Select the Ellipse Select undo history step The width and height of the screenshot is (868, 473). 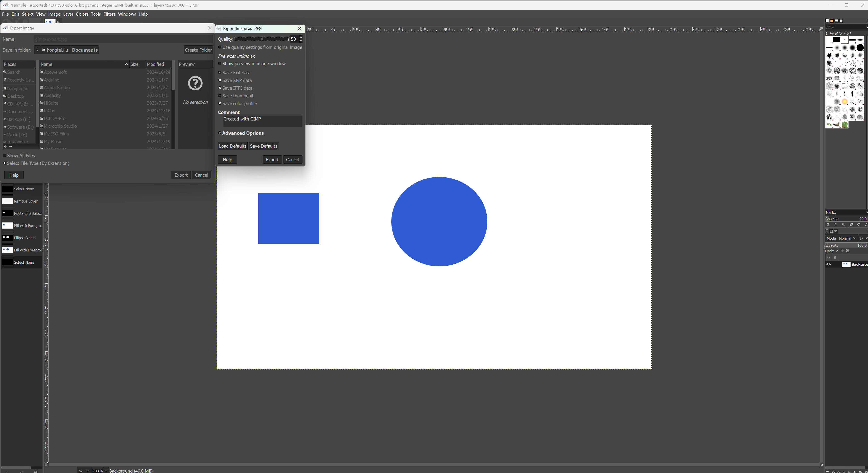[x=22, y=238]
